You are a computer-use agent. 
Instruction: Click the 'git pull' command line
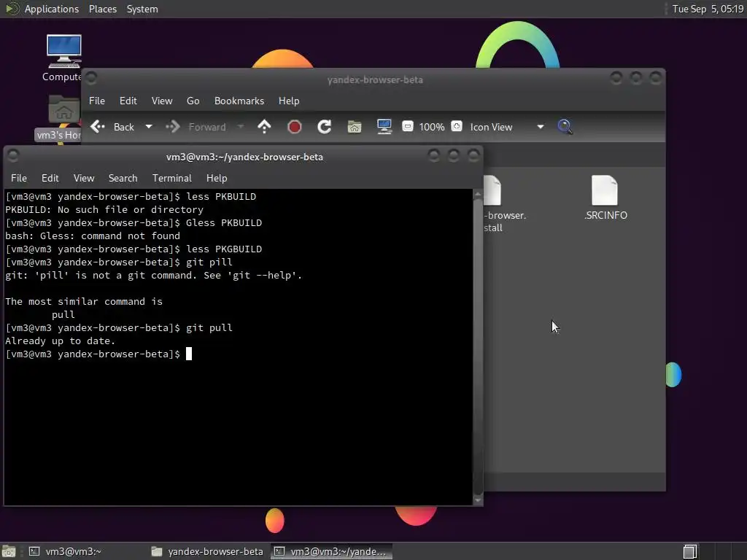119,327
